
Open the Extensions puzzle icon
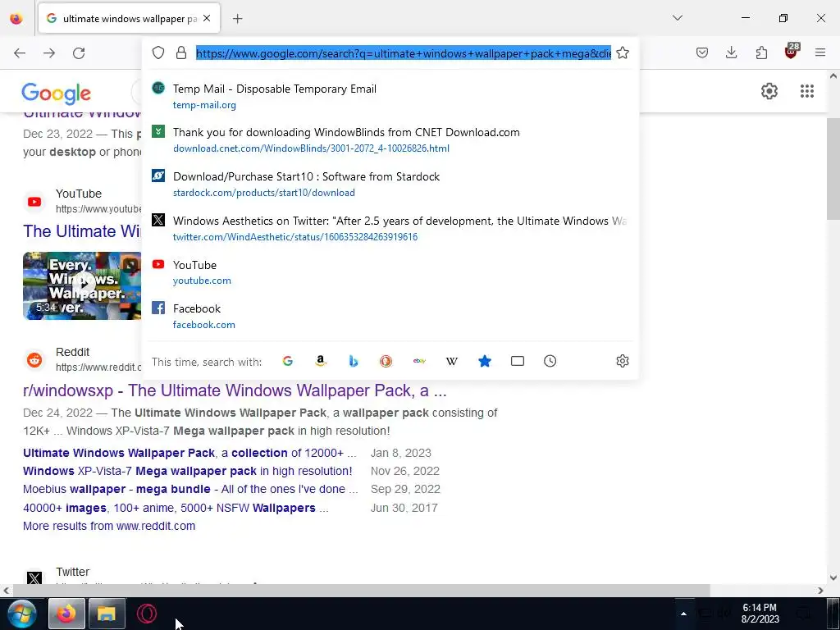point(761,52)
